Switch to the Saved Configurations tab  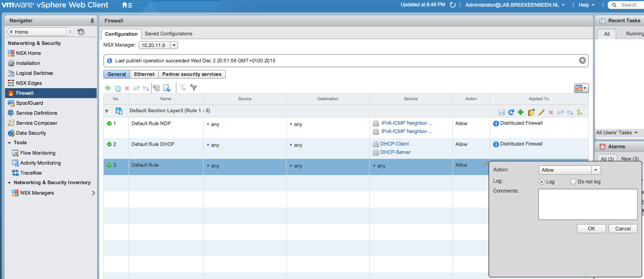pos(168,34)
